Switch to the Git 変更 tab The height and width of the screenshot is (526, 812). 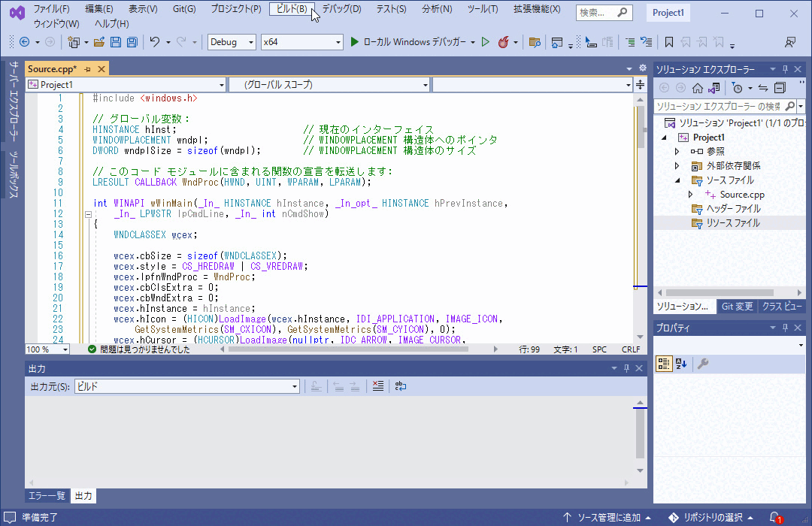pyautogui.click(x=738, y=305)
